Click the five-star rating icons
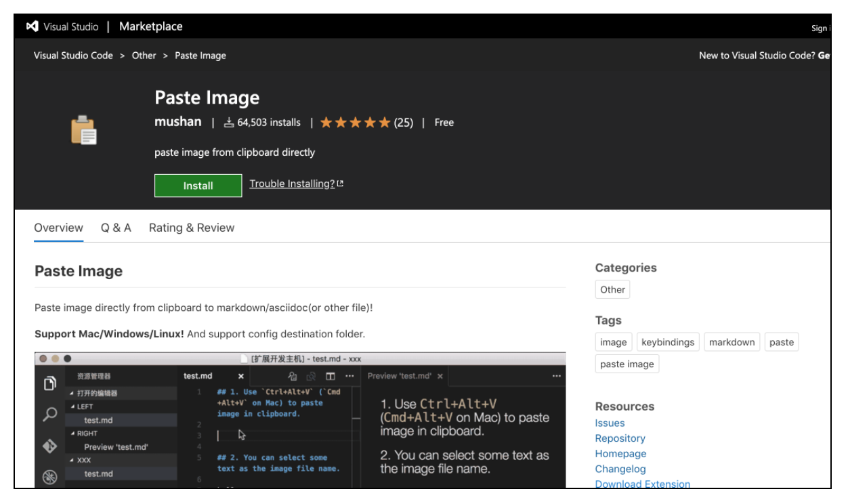The image size is (848, 504). [x=356, y=123]
